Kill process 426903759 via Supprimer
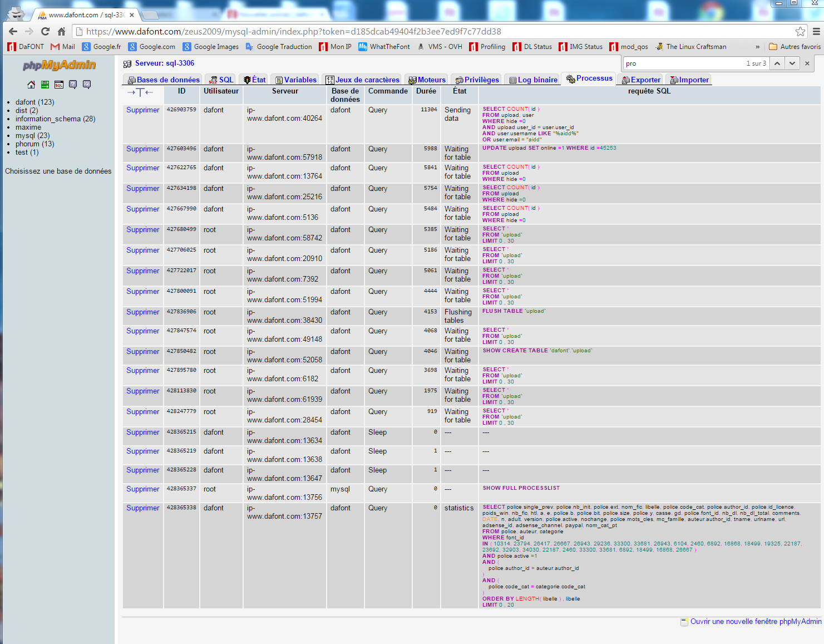The image size is (824, 644). click(142, 110)
